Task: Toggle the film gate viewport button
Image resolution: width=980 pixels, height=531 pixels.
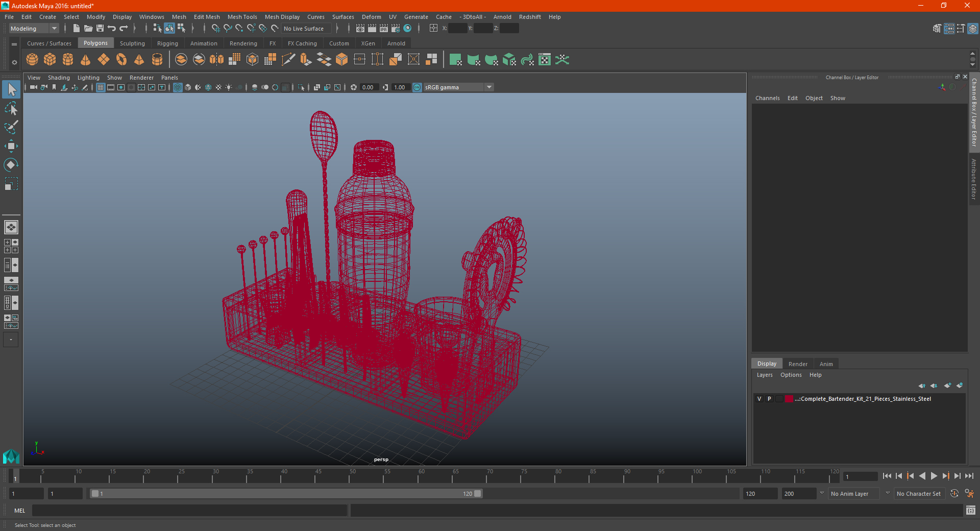Action: [x=111, y=87]
